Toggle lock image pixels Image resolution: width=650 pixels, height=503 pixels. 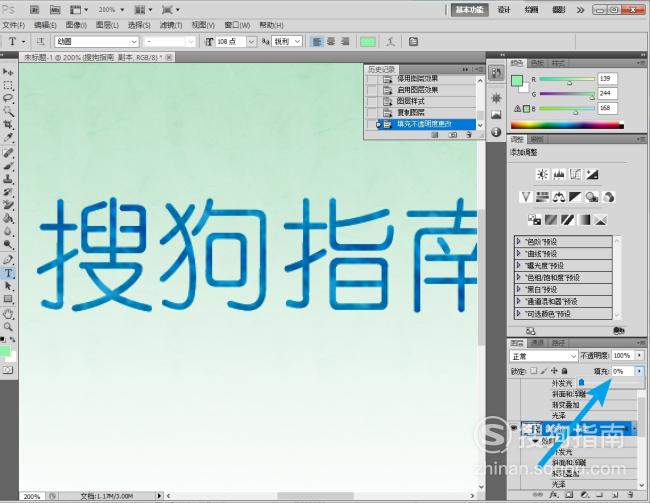point(544,371)
